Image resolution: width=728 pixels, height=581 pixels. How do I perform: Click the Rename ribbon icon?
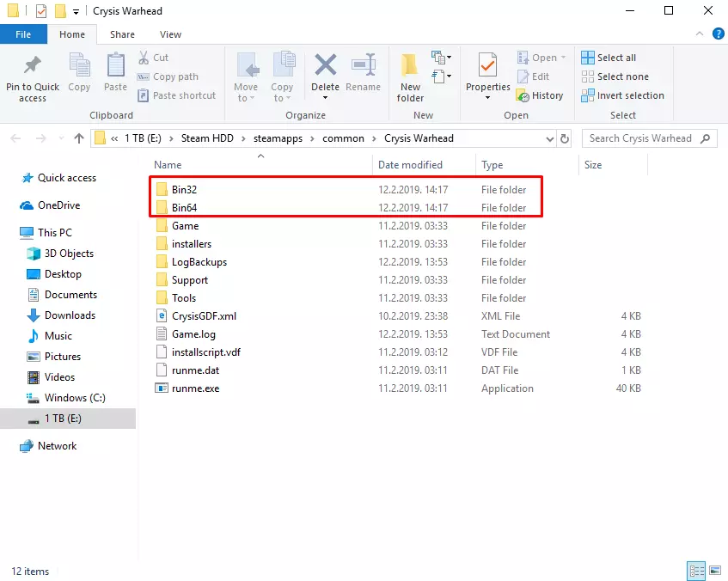point(363,64)
